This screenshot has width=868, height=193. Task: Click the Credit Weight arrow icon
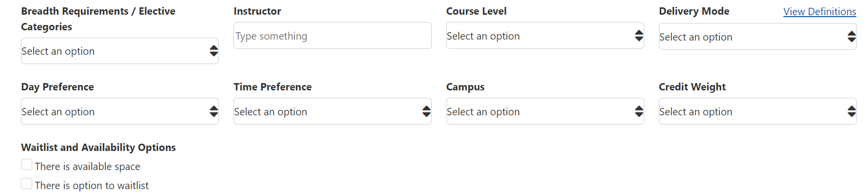[x=851, y=111]
